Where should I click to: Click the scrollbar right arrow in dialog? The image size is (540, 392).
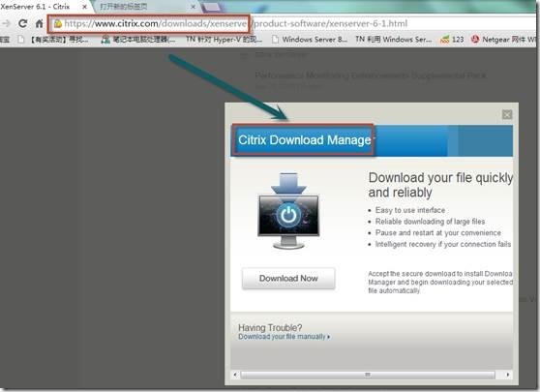(x=508, y=375)
